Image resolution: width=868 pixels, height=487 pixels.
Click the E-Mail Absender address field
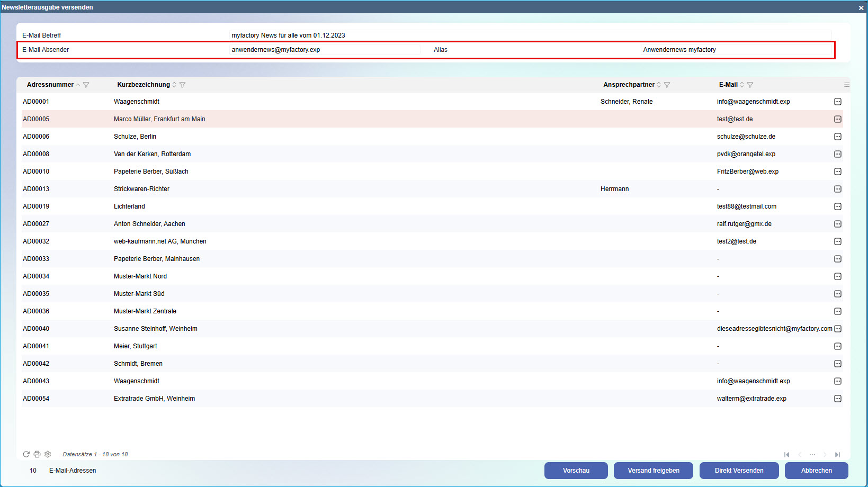click(x=324, y=50)
